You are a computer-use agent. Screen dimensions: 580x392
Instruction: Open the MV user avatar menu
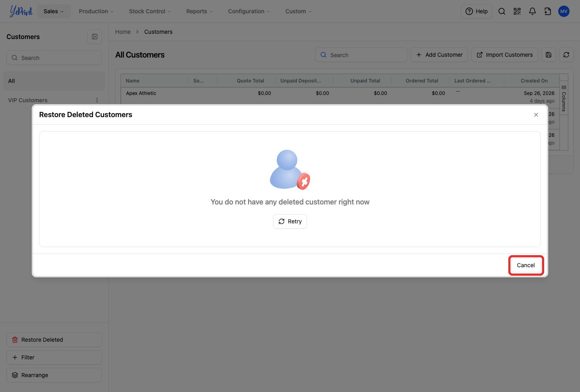pos(564,11)
